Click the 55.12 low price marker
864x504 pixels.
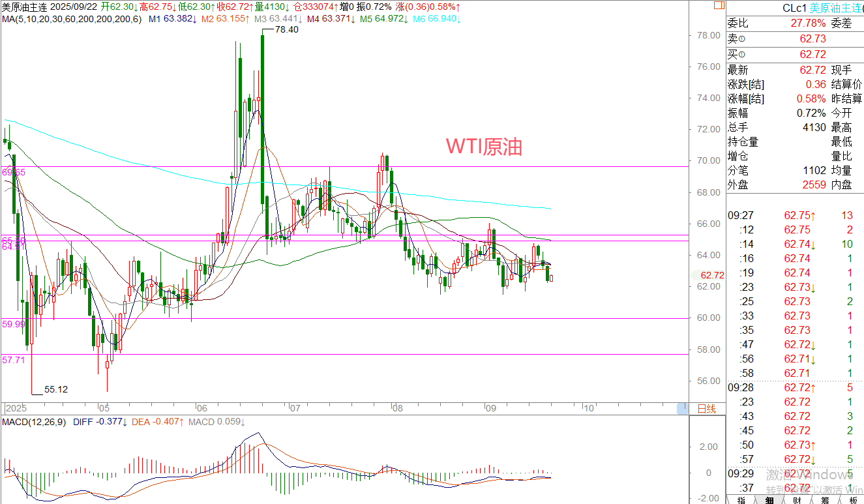click(56, 389)
